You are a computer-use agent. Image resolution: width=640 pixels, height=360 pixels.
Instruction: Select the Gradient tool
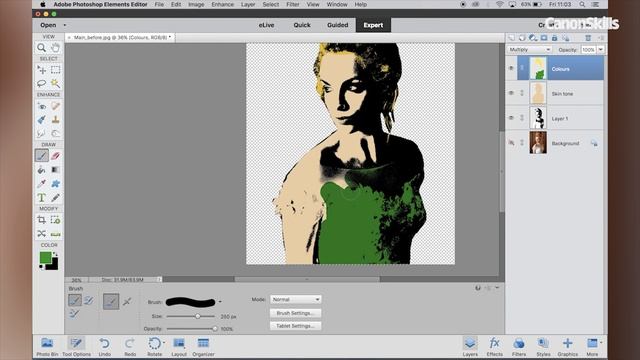(56, 169)
